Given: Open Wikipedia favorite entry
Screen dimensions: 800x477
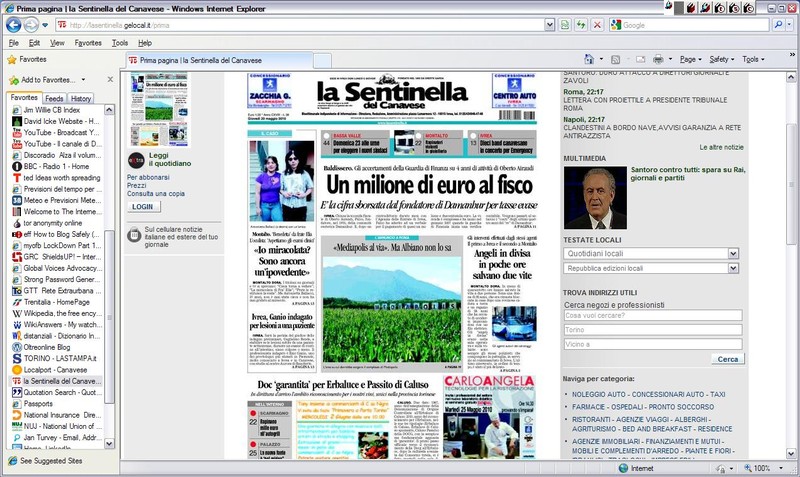Looking at the screenshot, I should 57,313.
